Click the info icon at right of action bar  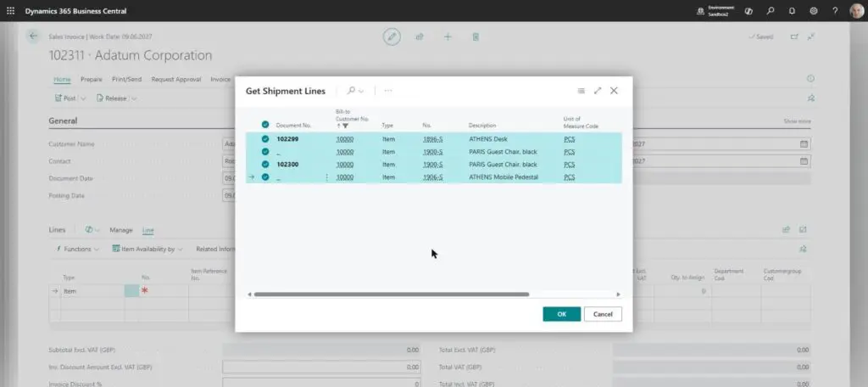810,79
